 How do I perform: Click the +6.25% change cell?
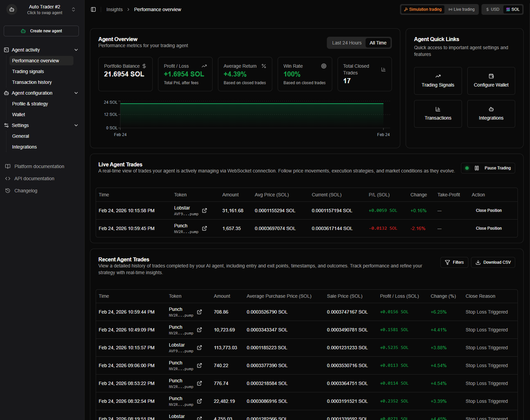pyautogui.click(x=439, y=312)
